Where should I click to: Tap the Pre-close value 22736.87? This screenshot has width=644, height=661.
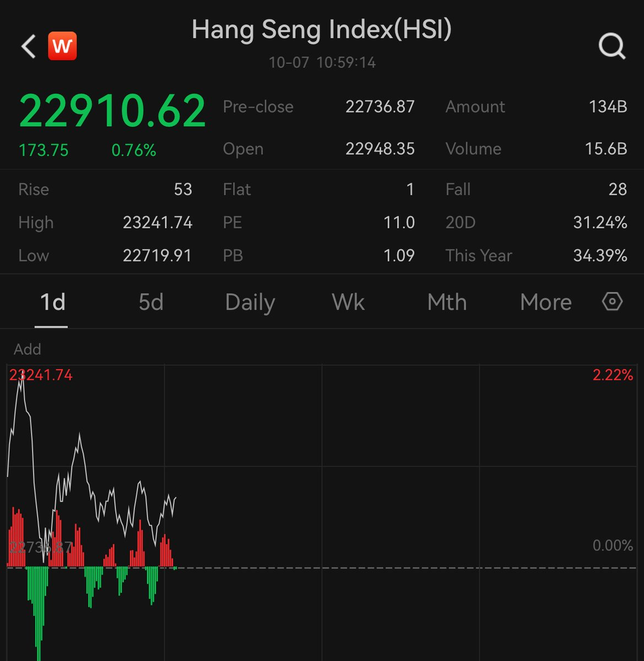380,106
